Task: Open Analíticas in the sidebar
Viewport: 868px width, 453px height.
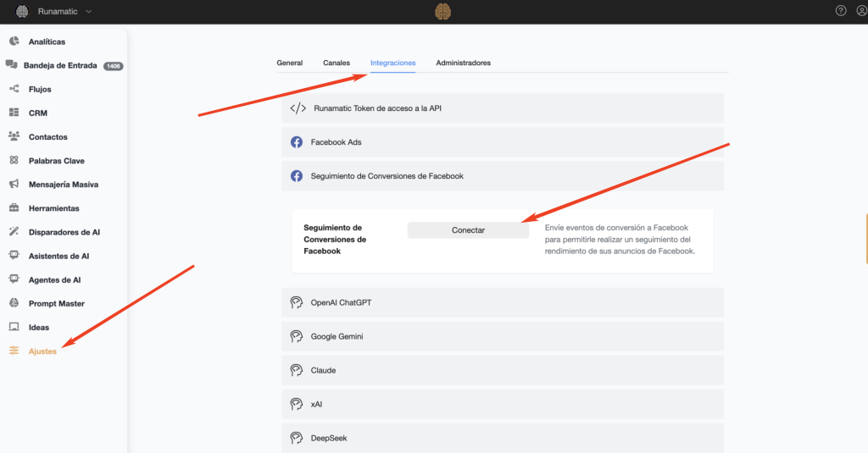Action: click(47, 41)
